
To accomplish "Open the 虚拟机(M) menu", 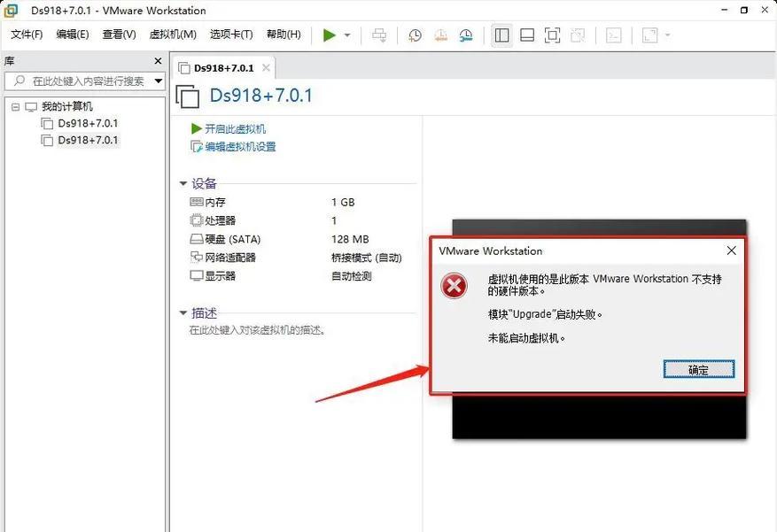I will [x=173, y=35].
